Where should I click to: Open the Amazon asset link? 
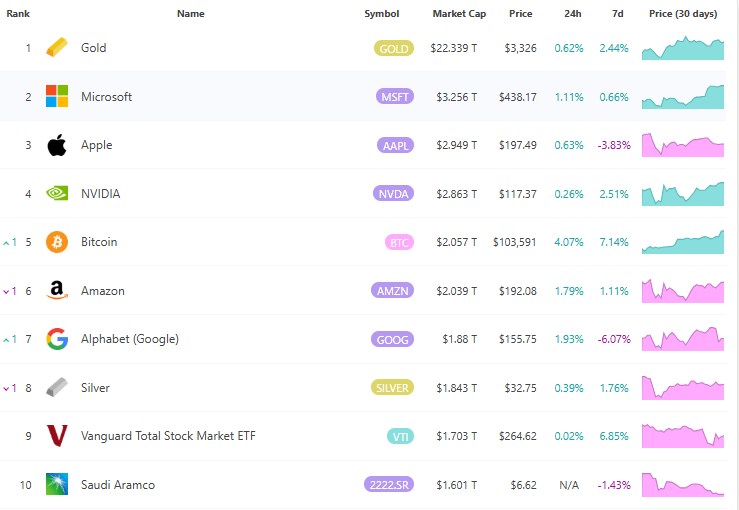click(x=103, y=291)
